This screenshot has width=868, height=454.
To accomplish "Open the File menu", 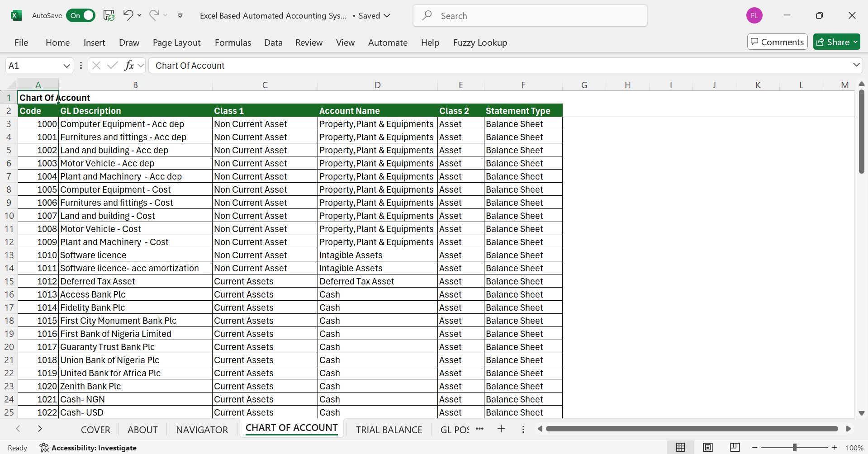I will (x=21, y=43).
